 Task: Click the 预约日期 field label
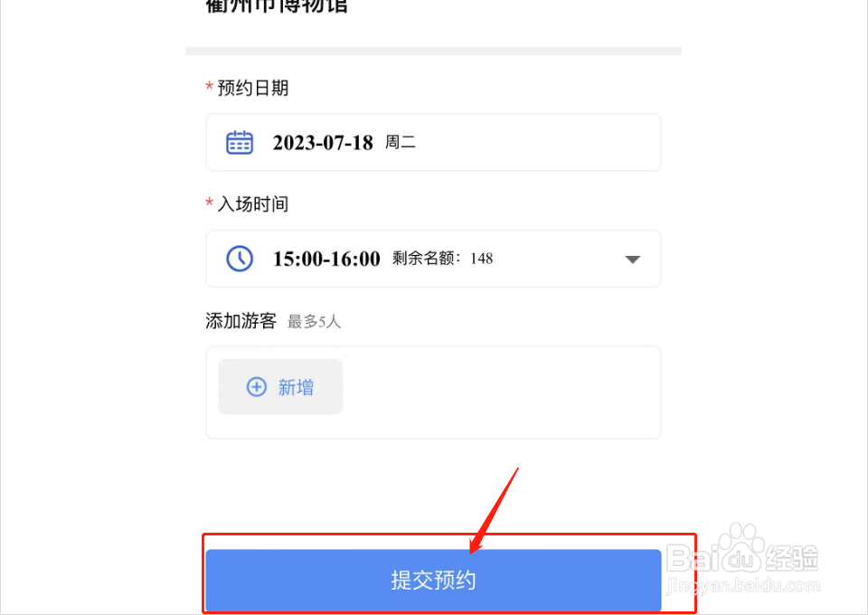pyautogui.click(x=253, y=88)
